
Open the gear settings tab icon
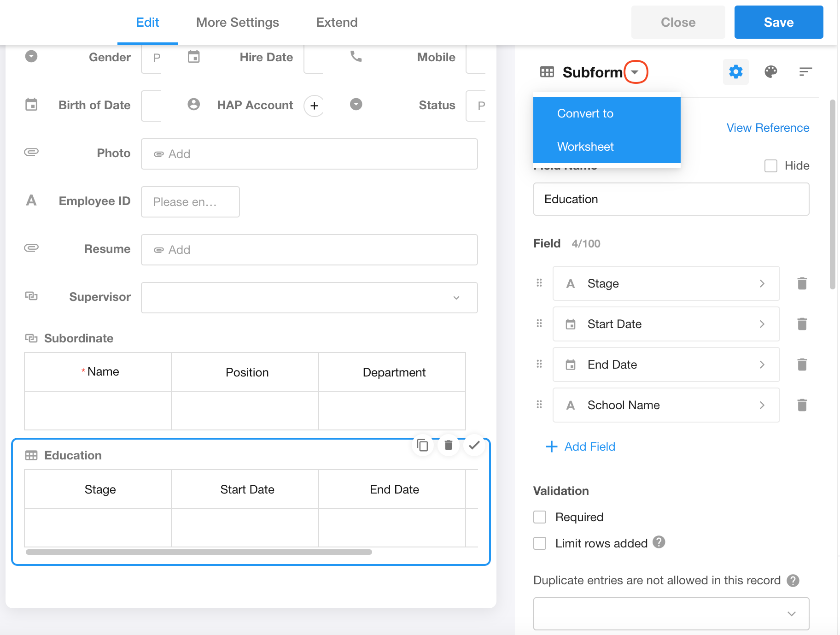pyautogui.click(x=735, y=72)
